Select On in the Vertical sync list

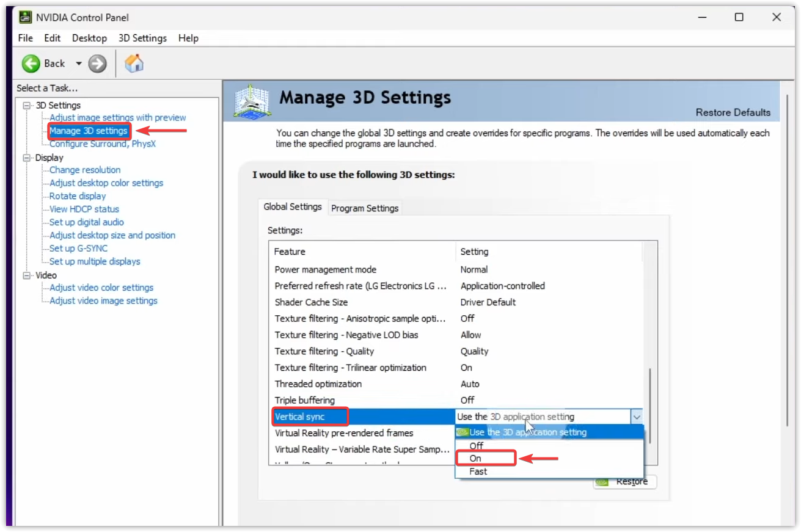475,458
